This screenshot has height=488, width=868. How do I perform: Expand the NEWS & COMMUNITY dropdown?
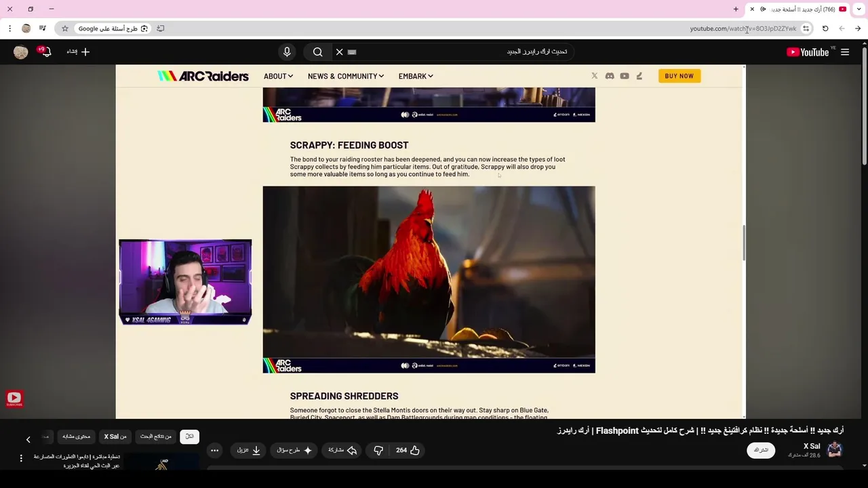tap(346, 76)
